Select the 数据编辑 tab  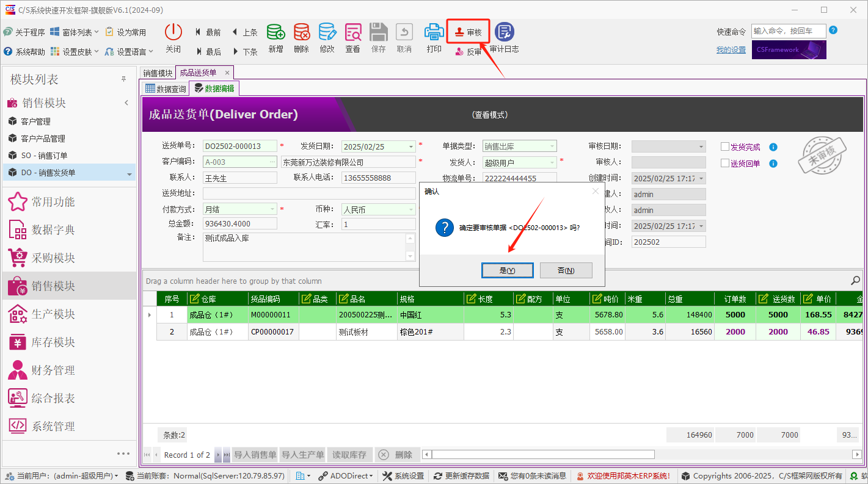pos(214,88)
